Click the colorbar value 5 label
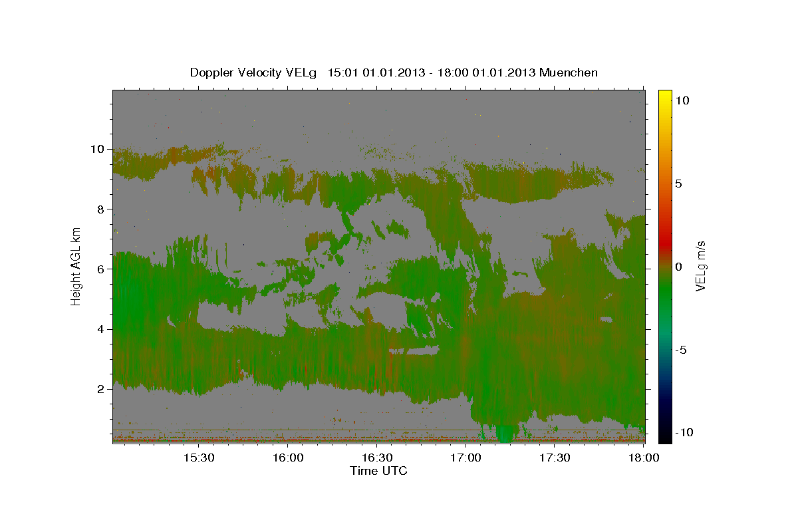This screenshot has width=798, height=532. (x=678, y=183)
